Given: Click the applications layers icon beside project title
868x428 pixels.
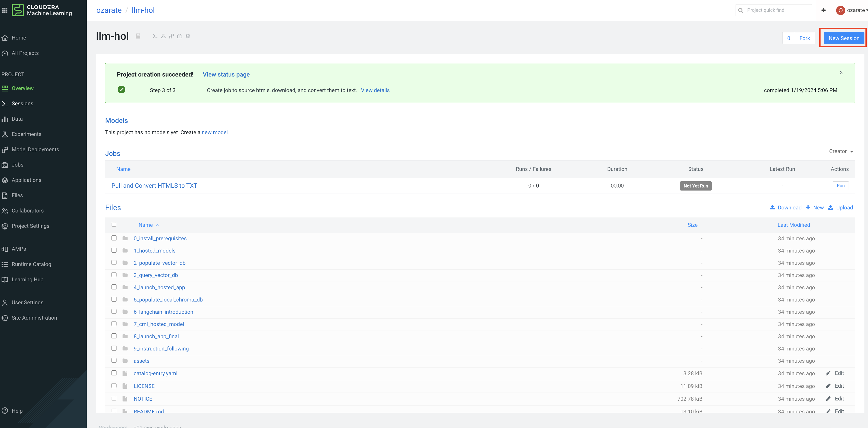Looking at the screenshot, I should coord(188,36).
